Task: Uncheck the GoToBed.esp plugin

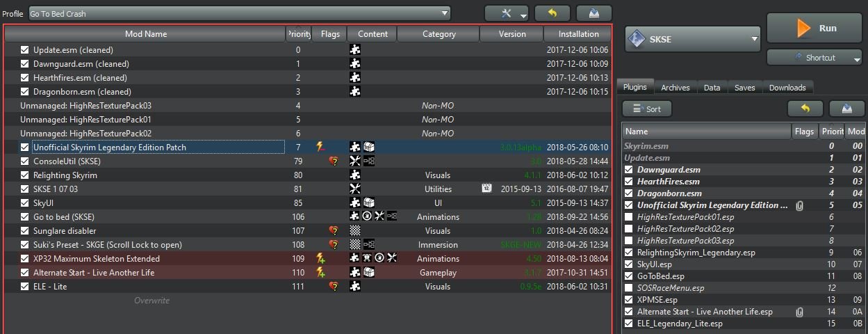Action: 629,276
